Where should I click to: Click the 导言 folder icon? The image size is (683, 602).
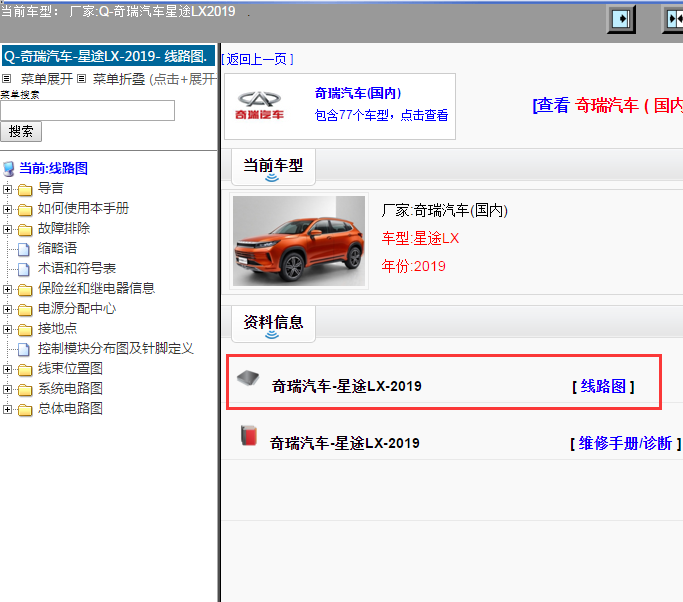tap(25, 190)
